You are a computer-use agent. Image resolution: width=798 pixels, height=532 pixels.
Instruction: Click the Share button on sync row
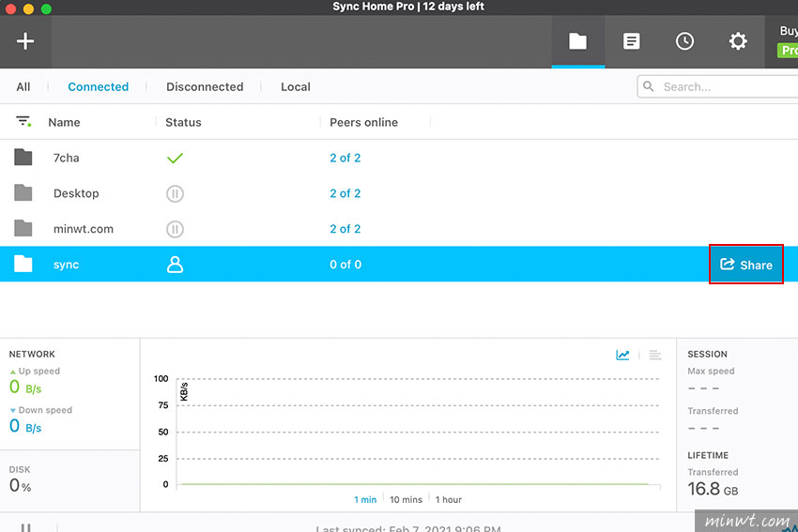tap(746, 265)
